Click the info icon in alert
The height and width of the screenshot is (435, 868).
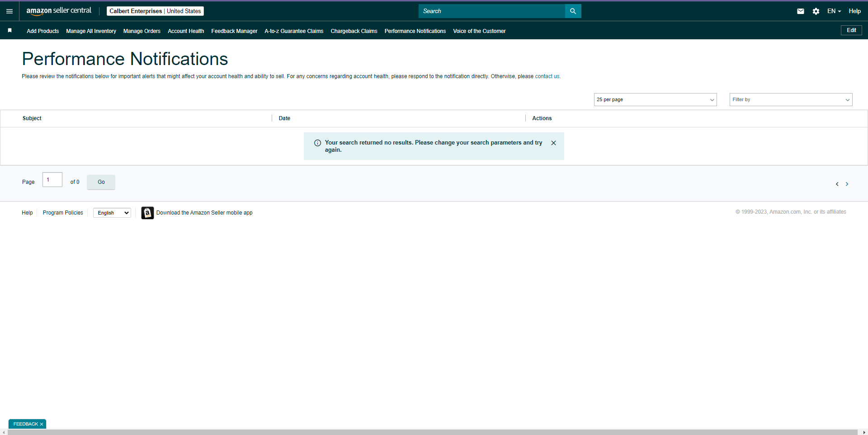click(x=317, y=143)
